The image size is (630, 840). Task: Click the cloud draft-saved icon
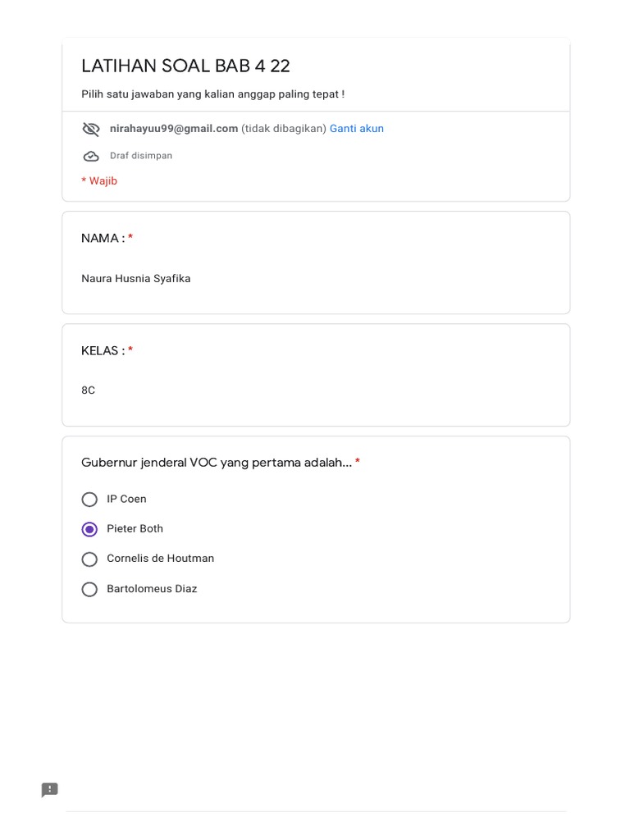click(x=91, y=156)
